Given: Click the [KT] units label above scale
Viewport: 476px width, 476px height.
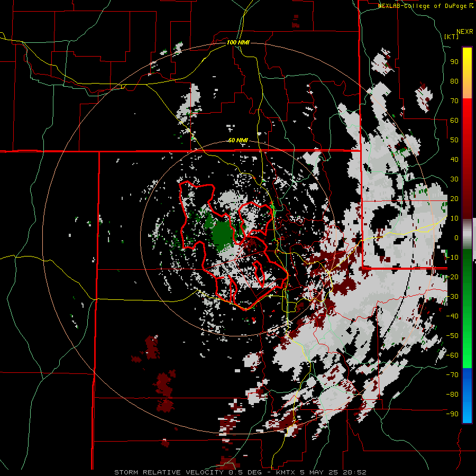Looking at the screenshot, I should [x=452, y=36].
